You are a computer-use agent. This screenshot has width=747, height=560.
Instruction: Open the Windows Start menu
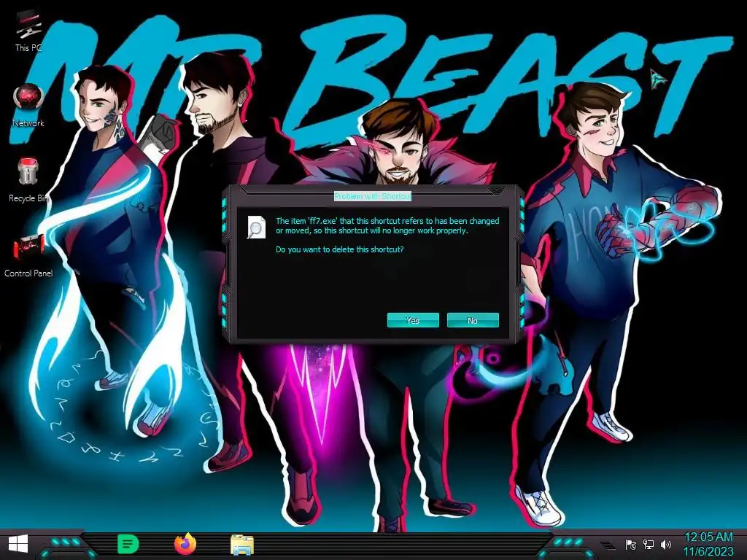(x=18, y=544)
